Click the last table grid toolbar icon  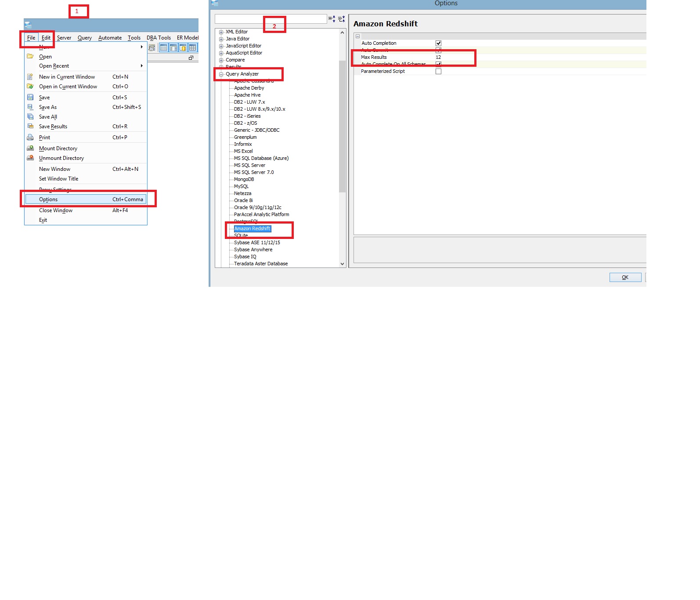click(x=192, y=47)
